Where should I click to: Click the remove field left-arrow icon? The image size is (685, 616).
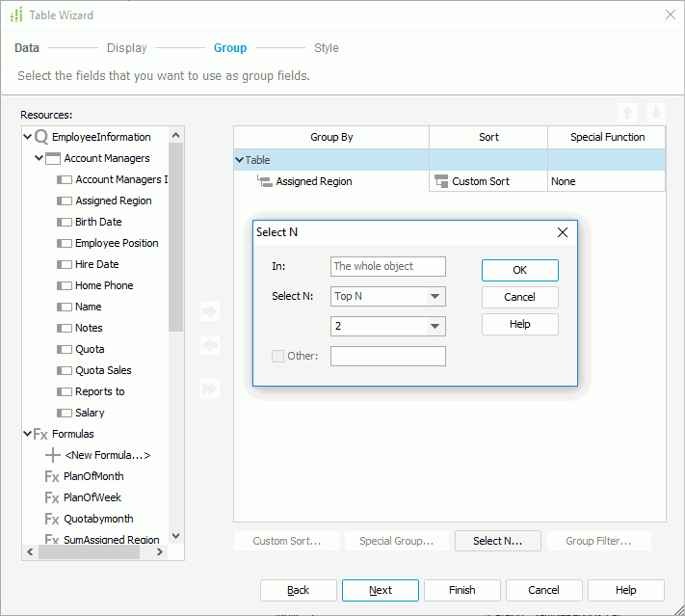(x=210, y=345)
